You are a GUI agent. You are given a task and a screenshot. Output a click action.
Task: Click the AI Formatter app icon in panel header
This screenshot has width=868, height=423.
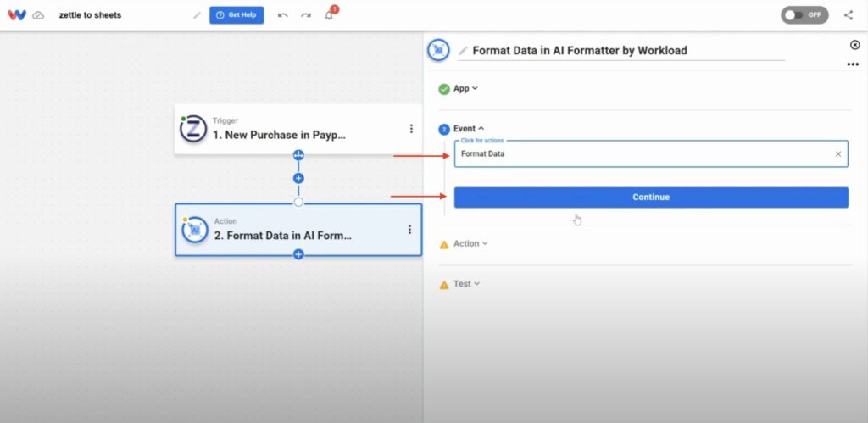pos(439,50)
